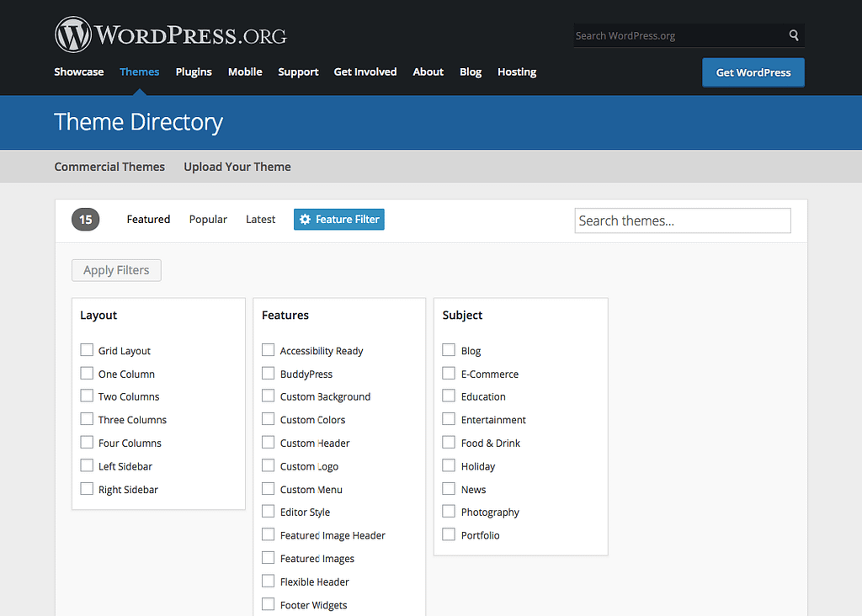Click the Search themes input field
This screenshot has height=616, width=862.
pyautogui.click(x=683, y=220)
